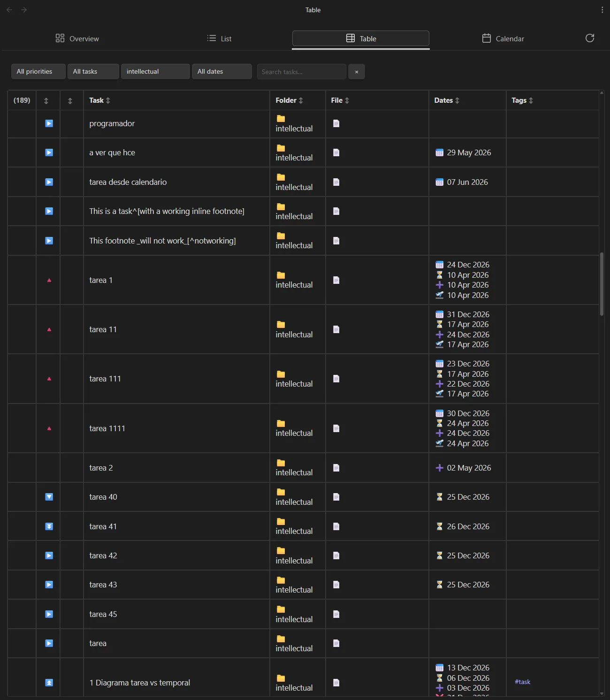Open the All dates filter dropdown
610x700 pixels.
tap(221, 71)
